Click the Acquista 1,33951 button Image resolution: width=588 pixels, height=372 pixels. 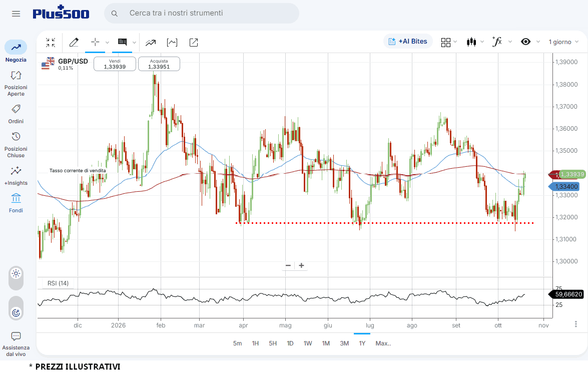159,64
